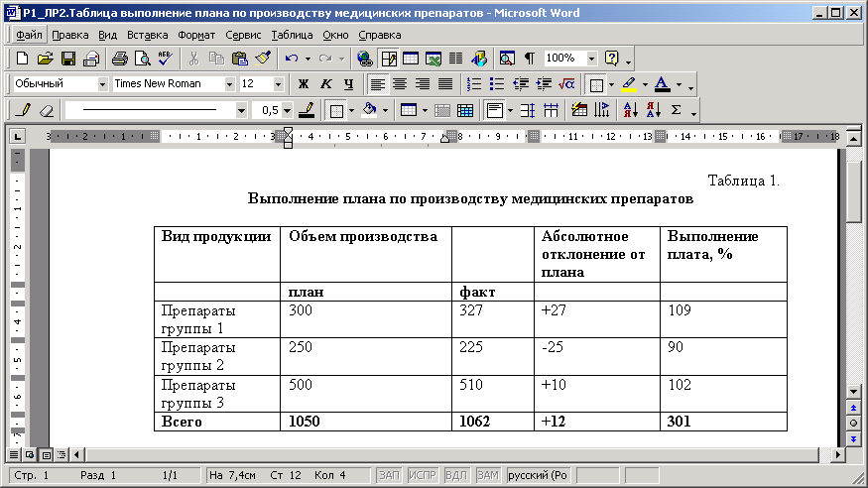Toggle italic formatting (К)
This screenshot has width=868, height=488.
click(x=326, y=84)
